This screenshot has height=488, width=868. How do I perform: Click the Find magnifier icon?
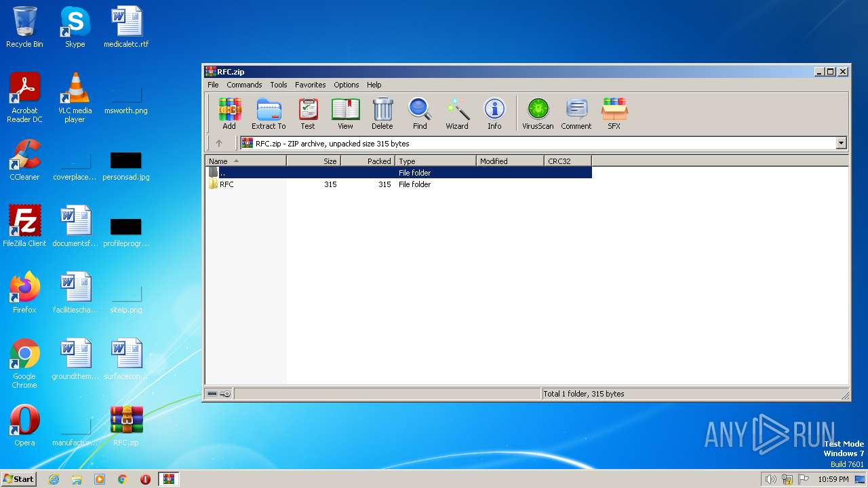tap(420, 113)
